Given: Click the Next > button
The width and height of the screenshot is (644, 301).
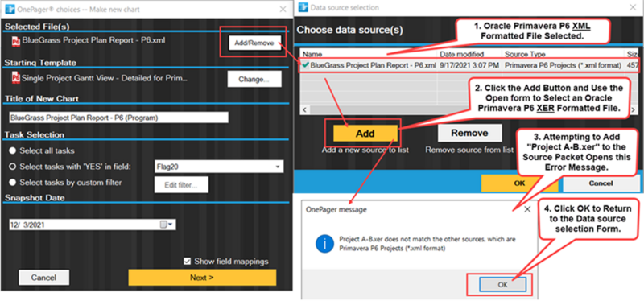Looking at the screenshot, I should click(202, 278).
